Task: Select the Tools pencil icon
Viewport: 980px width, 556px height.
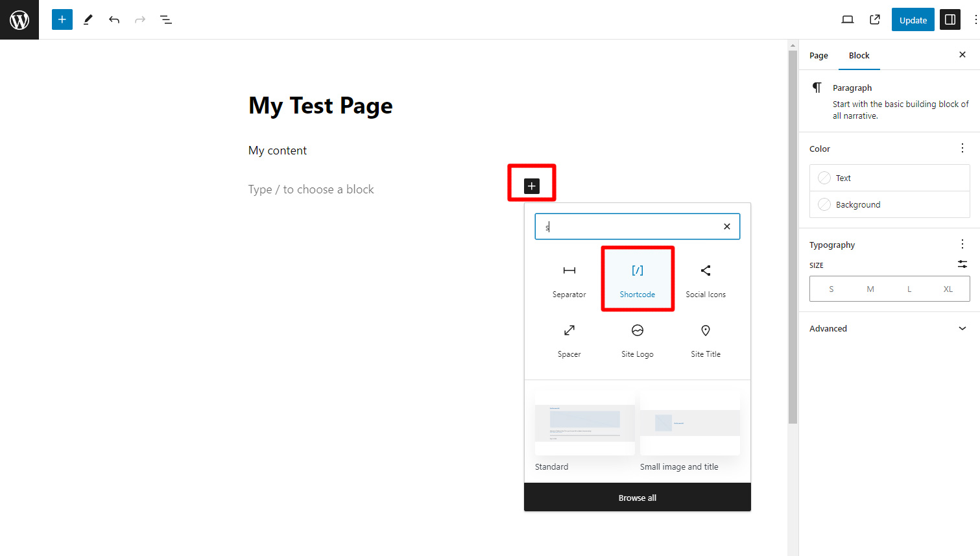Action: coord(88,19)
